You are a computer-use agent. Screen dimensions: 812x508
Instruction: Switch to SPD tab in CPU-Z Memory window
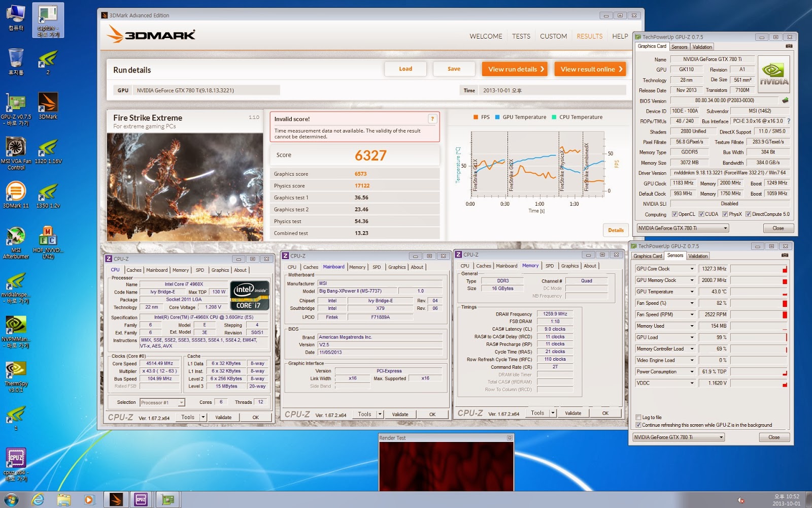click(x=550, y=266)
